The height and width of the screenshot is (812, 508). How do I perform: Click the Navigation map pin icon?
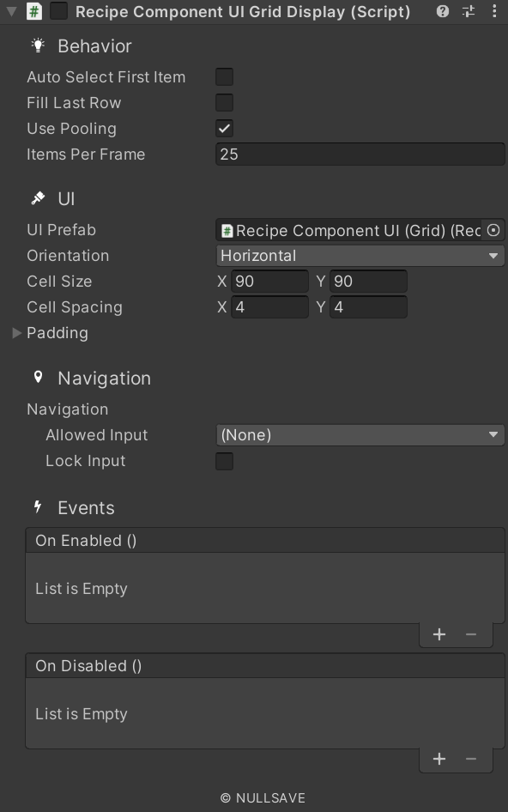[x=38, y=377]
